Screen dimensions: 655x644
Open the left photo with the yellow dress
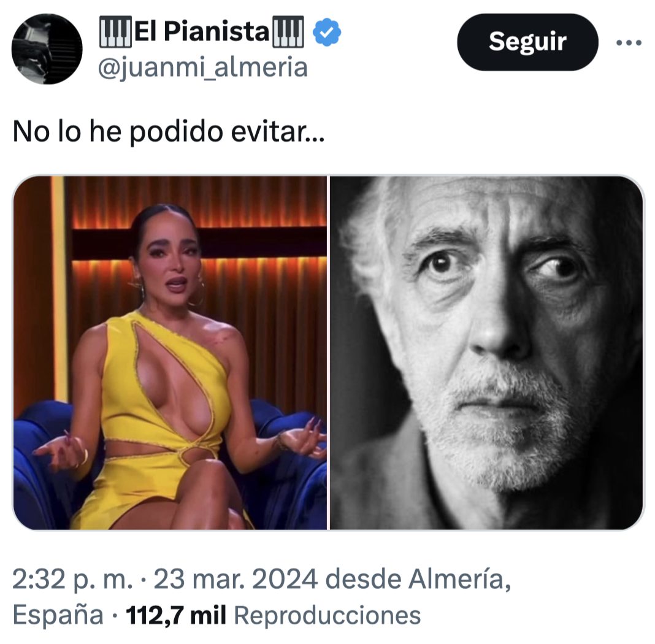click(170, 353)
